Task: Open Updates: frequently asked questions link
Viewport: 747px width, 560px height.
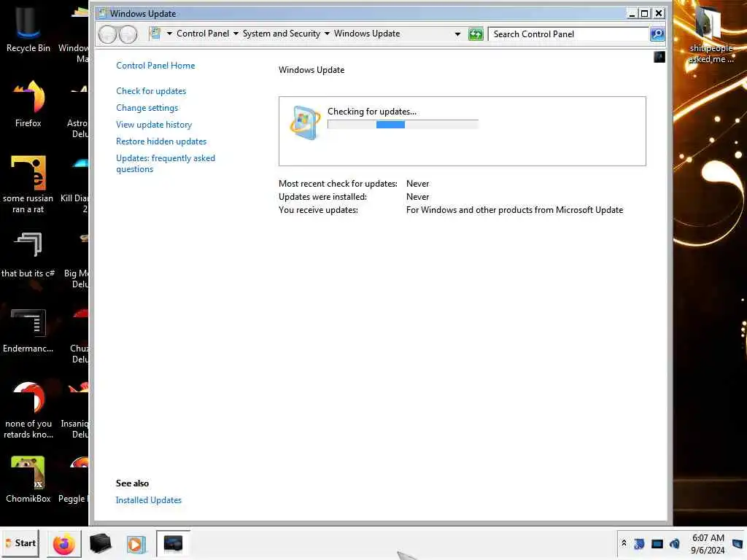Action: point(166,163)
